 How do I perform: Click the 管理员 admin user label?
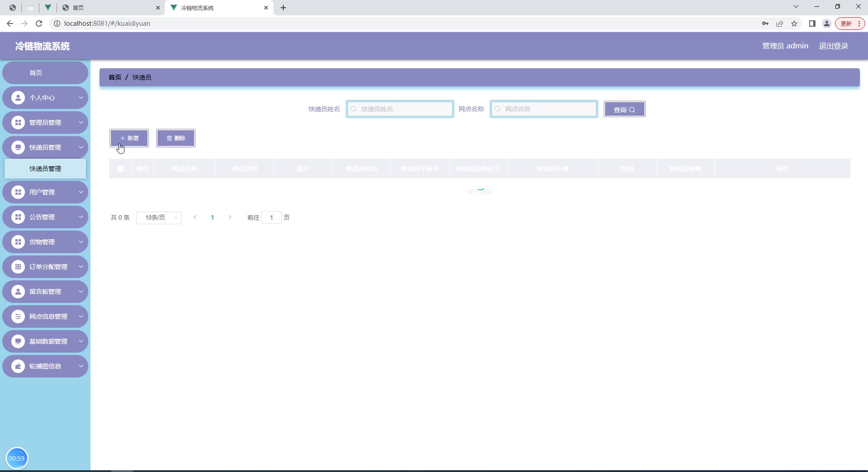point(785,46)
